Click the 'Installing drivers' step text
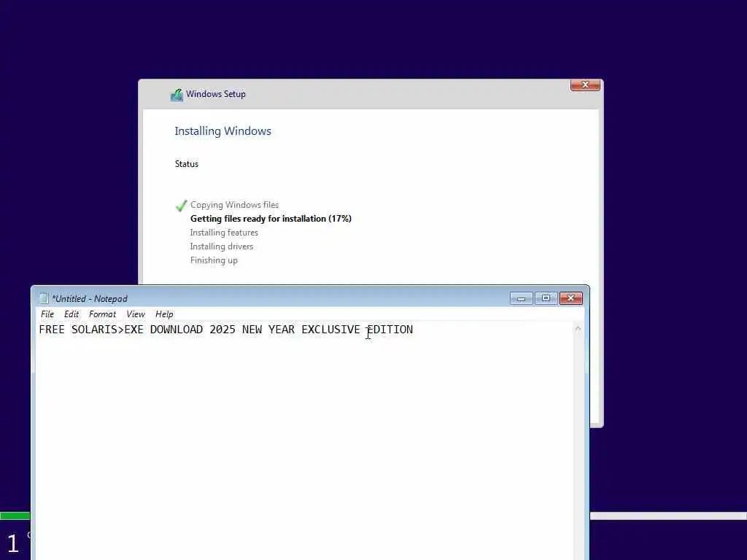 click(x=222, y=246)
